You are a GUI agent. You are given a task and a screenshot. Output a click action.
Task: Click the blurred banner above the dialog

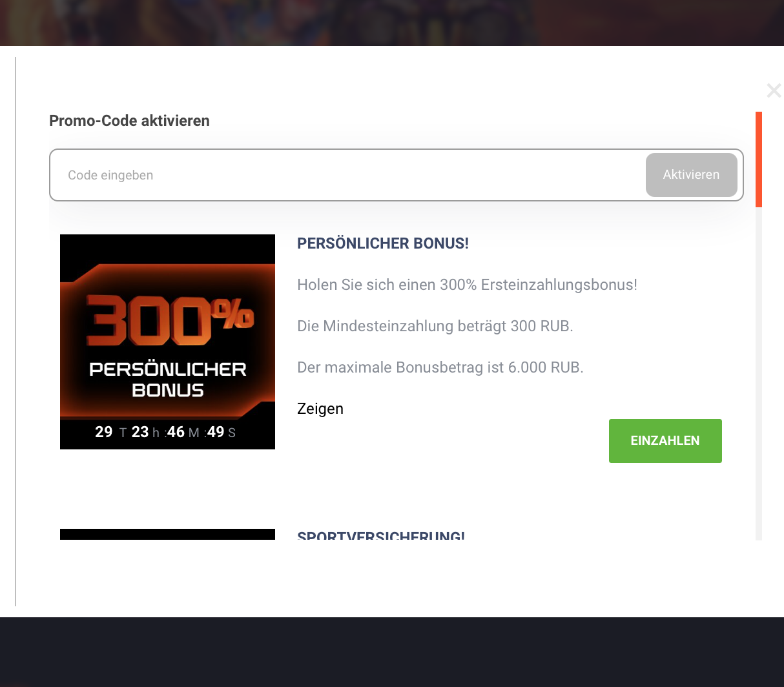(392, 23)
